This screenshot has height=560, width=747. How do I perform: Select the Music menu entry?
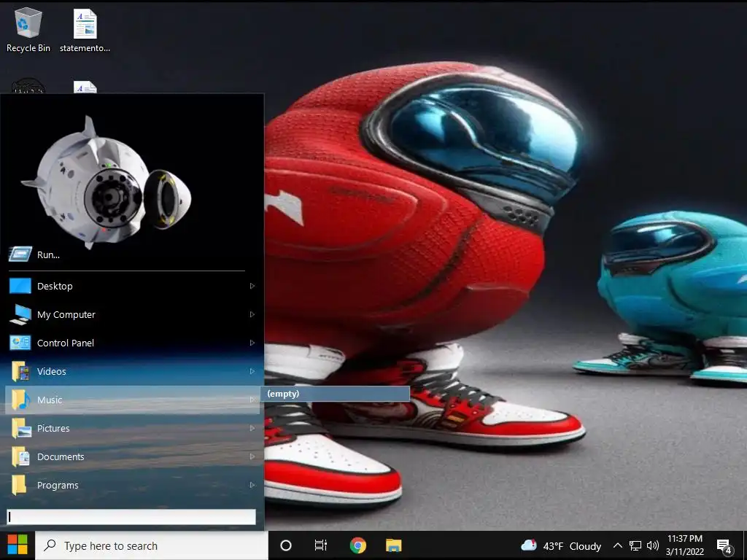click(132, 400)
